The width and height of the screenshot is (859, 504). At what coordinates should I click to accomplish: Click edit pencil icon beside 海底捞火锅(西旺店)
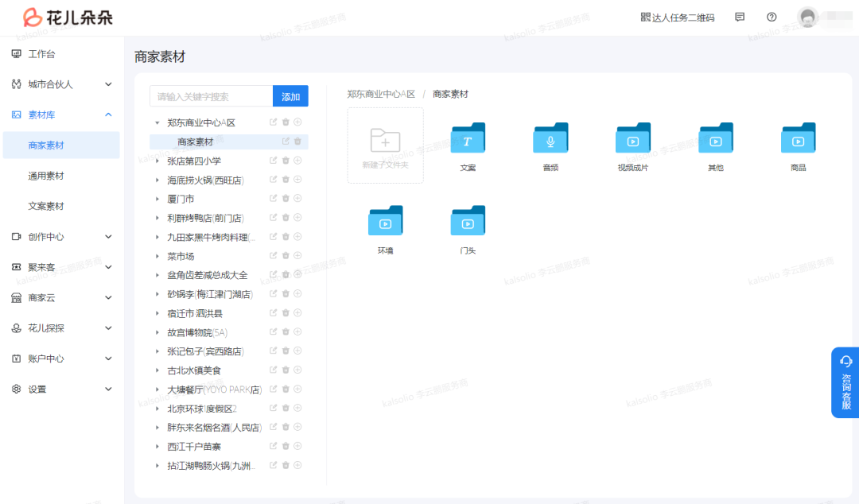(273, 179)
